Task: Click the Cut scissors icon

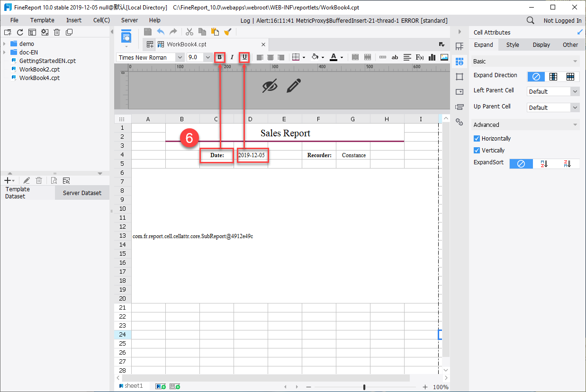Action: pyautogui.click(x=189, y=32)
